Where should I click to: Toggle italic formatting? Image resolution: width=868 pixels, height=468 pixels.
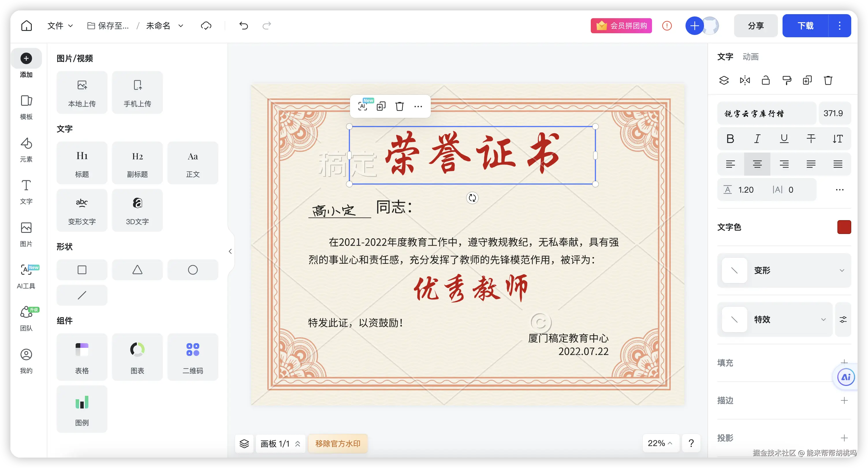757,139
